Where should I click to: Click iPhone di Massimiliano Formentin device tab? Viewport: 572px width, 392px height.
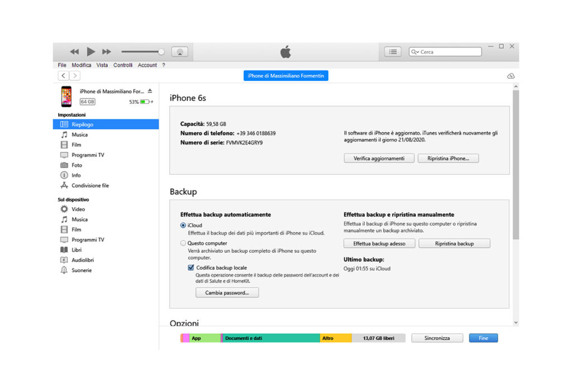tap(286, 75)
